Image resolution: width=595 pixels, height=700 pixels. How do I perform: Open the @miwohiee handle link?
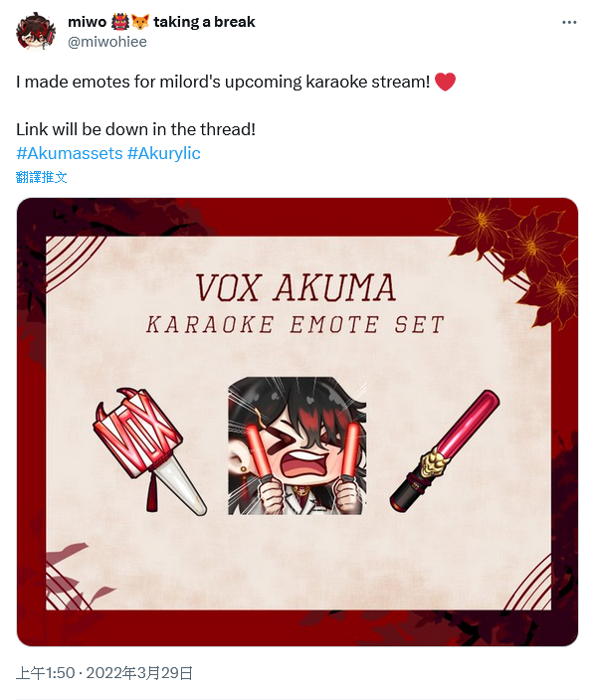point(107,42)
